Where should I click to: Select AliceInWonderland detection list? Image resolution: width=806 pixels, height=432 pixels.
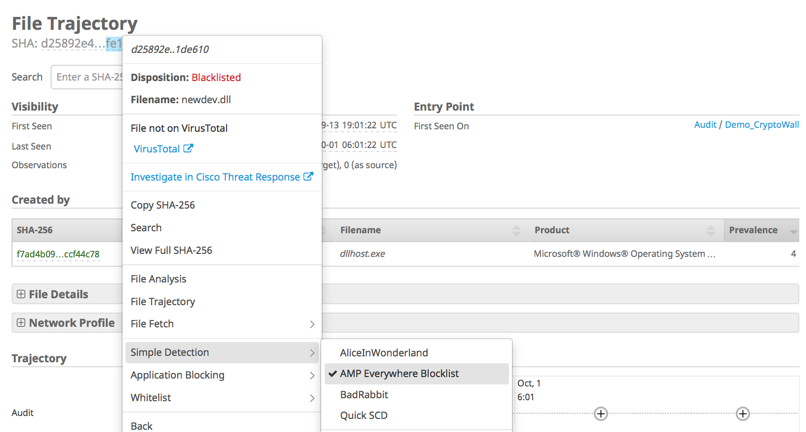pyautogui.click(x=384, y=352)
